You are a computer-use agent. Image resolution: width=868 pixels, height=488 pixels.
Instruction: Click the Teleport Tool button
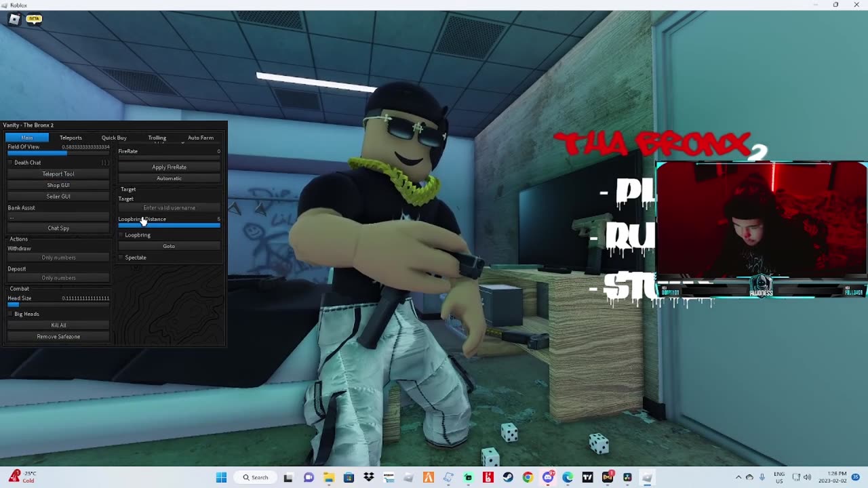point(58,174)
